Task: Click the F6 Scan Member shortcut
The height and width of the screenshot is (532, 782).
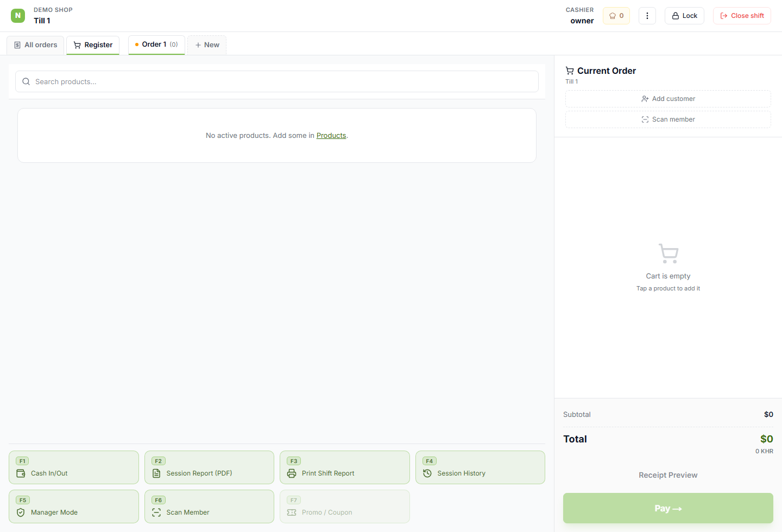Action: point(209,506)
